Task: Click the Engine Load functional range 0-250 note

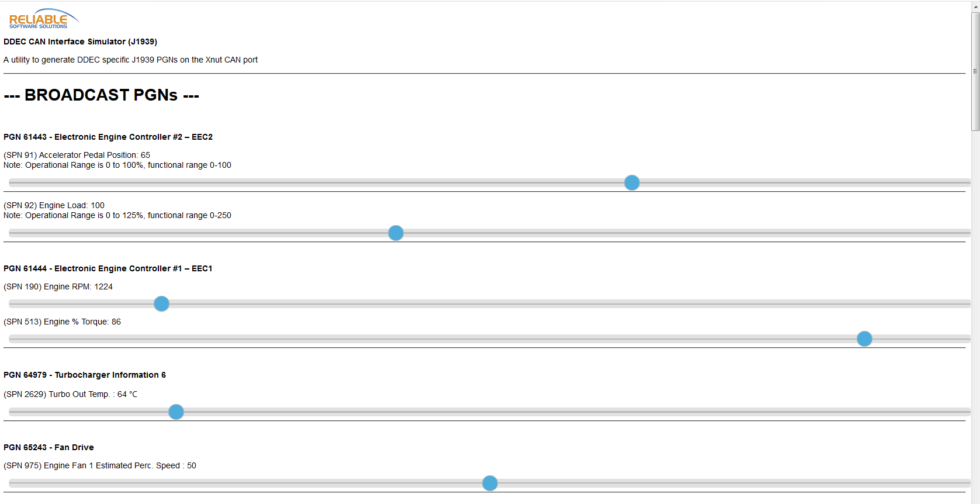Action: [117, 215]
